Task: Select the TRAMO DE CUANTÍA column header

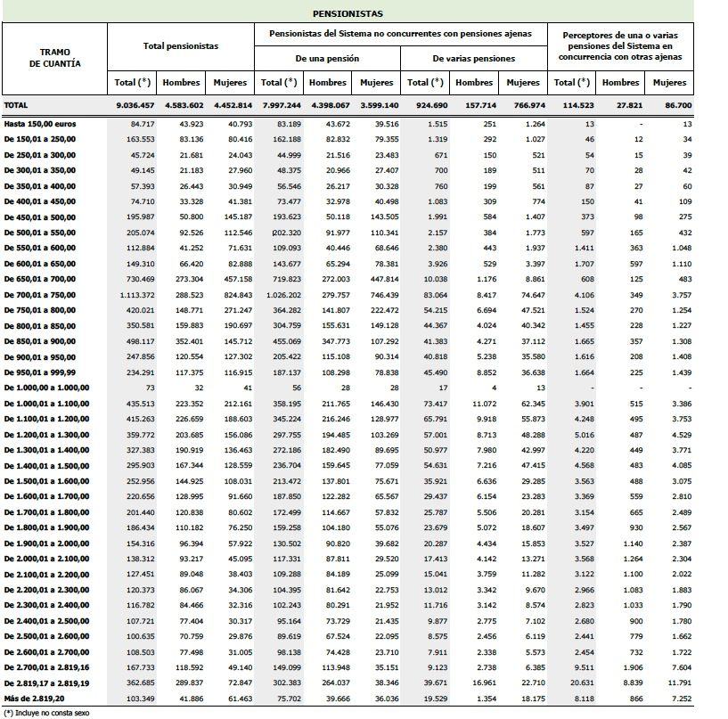Action: (54, 58)
